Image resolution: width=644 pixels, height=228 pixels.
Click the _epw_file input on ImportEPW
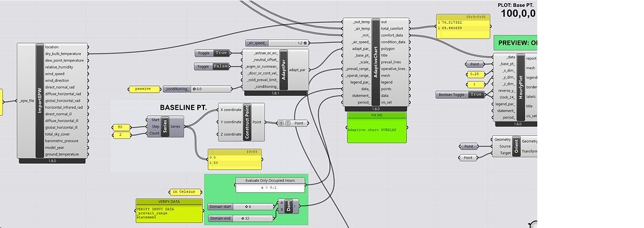pos(27,101)
